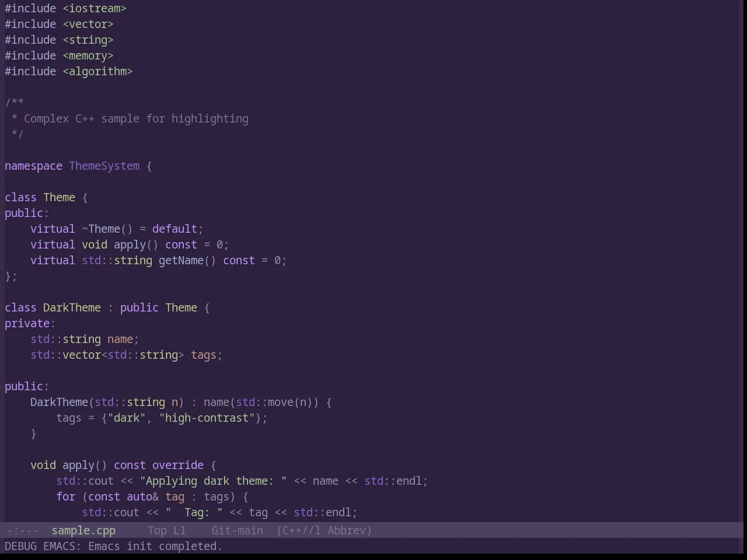Click the L1 line number indicator
747x560 pixels.
tap(179, 530)
